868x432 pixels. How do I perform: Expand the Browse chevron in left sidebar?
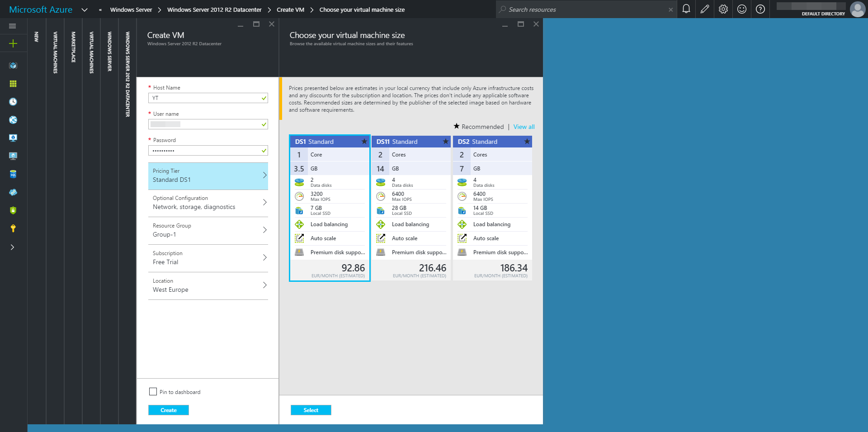pyautogui.click(x=13, y=247)
